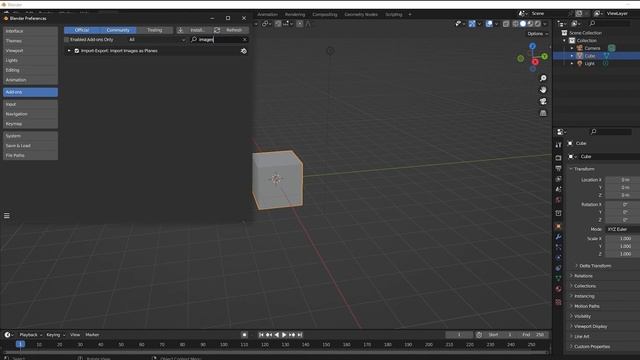Viewport: 640px width, 360px height.
Task: Click the blue Z axis gizmo
Action: pos(533,46)
